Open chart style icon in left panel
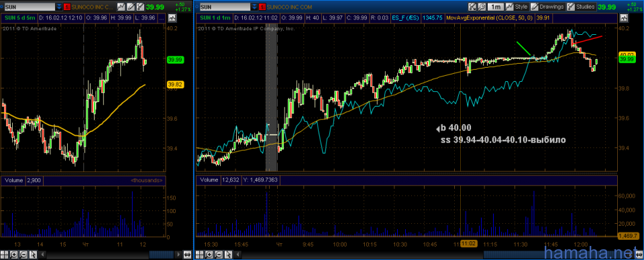Screen dimensions: 644x260 click(121, 7)
